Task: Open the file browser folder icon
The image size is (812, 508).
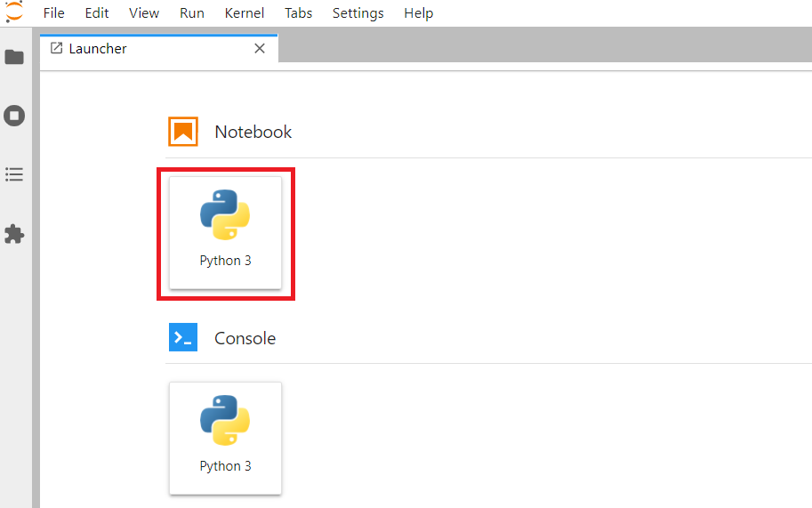Action: [x=14, y=57]
